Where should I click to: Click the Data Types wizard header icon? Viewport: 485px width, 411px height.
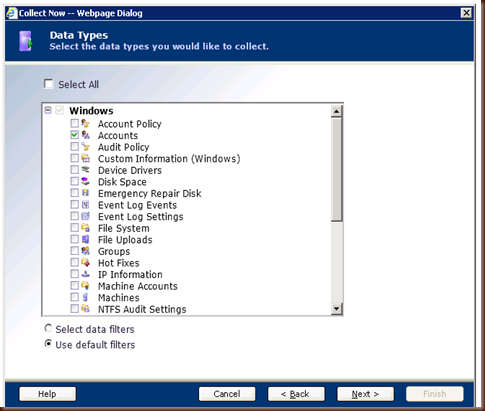26,41
